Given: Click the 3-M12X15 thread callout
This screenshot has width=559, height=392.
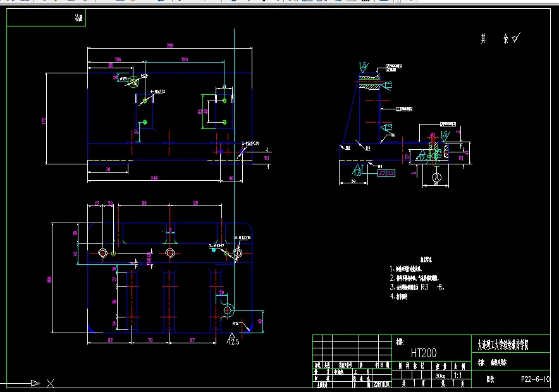Looking at the screenshot, I should (x=242, y=238).
